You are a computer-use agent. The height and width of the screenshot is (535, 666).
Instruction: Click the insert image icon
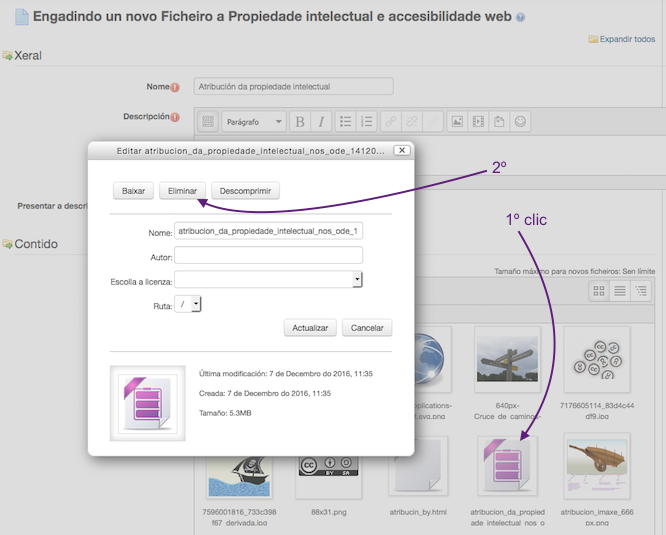tap(457, 122)
